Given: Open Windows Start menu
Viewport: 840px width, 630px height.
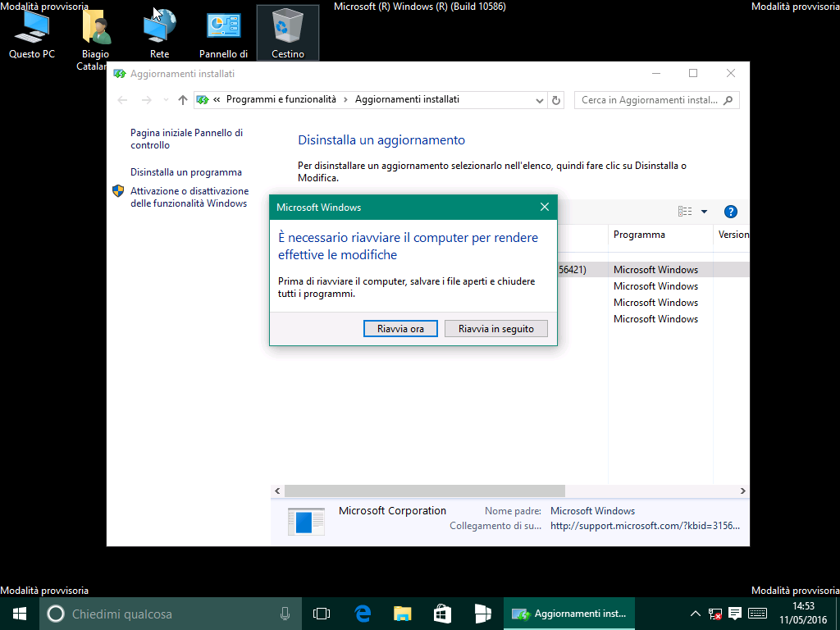Looking at the screenshot, I should 20,614.
